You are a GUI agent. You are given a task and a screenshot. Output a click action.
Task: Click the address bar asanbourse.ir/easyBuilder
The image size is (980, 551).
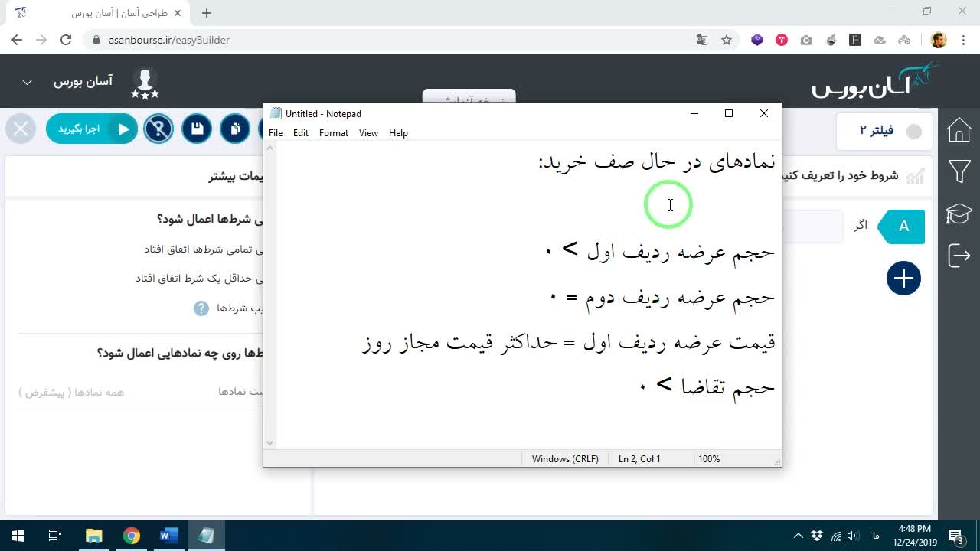[169, 40]
